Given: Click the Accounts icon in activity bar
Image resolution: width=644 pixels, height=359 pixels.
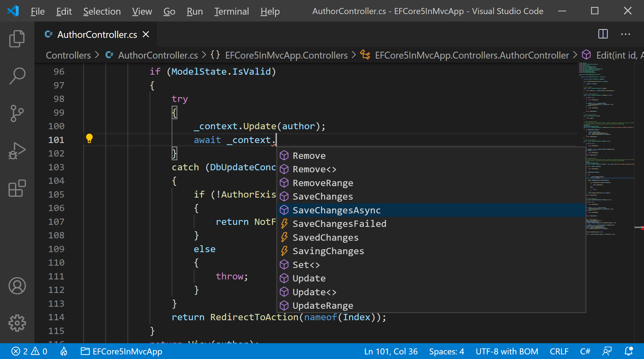Looking at the screenshot, I should point(17,286).
